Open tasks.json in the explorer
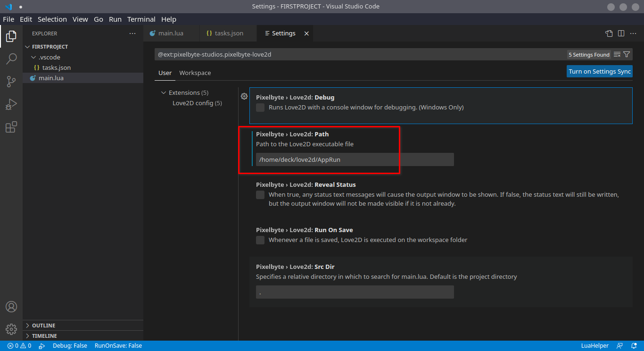This screenshot has width=644, height=351. click(83, 67)
